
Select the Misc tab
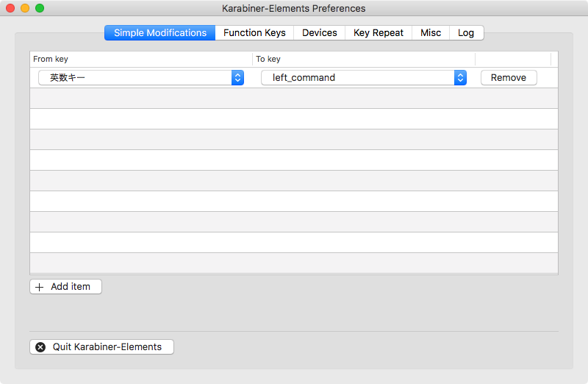pos(431,33)
